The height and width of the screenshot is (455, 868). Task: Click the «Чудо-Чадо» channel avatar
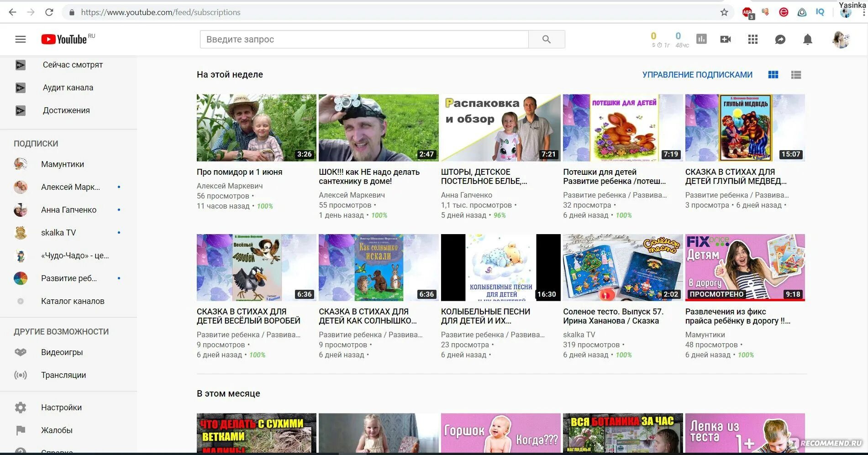(x=21, y=256)
